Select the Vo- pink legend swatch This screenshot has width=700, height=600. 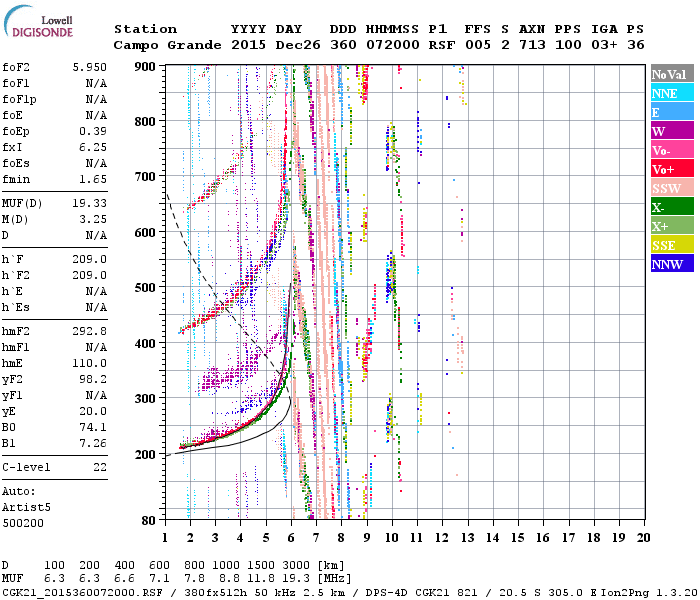[x=672, y=150]
